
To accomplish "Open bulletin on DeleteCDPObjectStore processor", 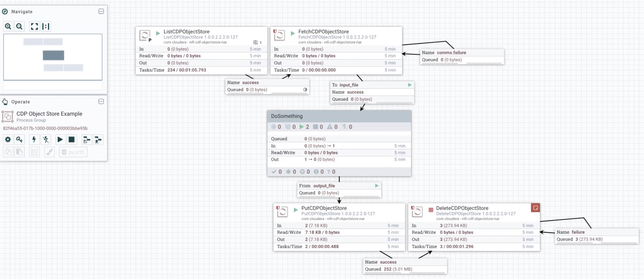I will (x=535, y=208).
